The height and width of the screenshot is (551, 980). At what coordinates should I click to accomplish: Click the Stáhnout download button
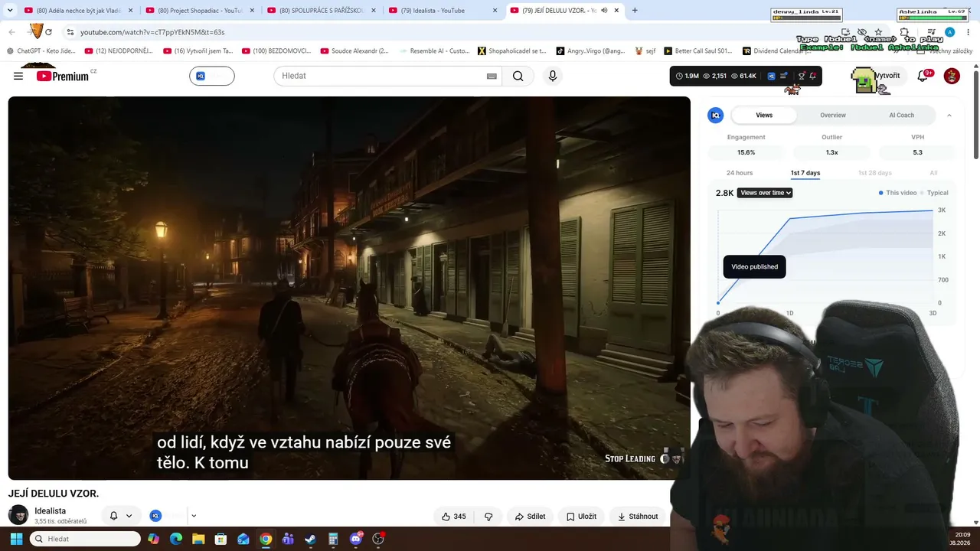click(638, 517)
